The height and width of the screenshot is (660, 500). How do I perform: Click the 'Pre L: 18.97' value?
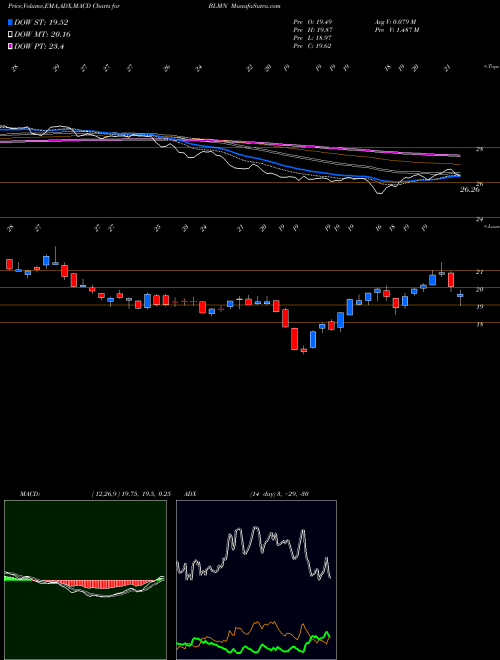pos(312,38)
